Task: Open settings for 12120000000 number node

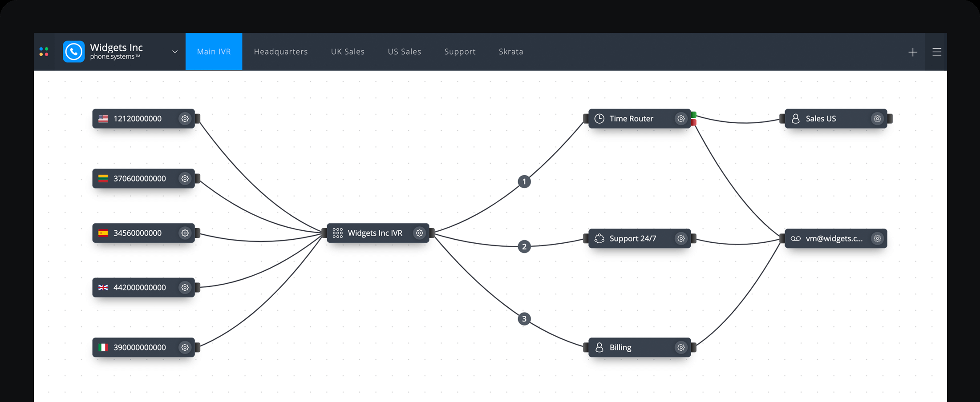Action: (185, 119)
